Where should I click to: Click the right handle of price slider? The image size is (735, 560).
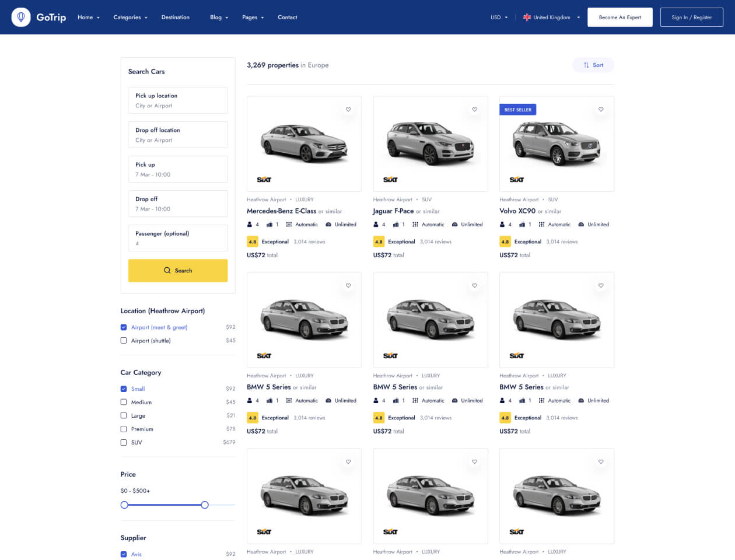(x=205, y=505)
